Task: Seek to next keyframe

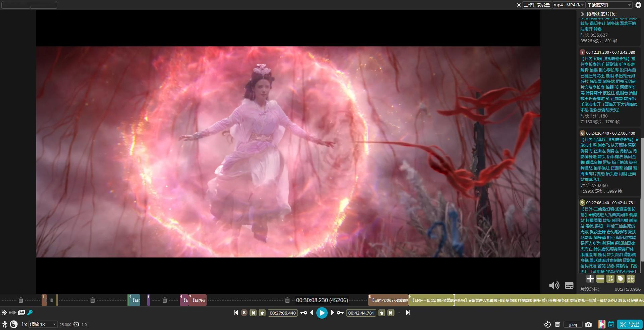Action: click(x=340, y=313)
